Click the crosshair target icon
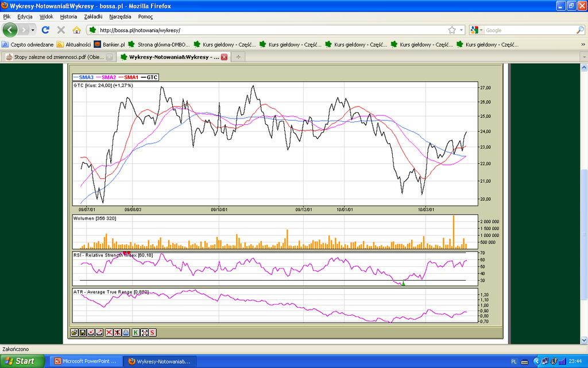 [144, 333]
